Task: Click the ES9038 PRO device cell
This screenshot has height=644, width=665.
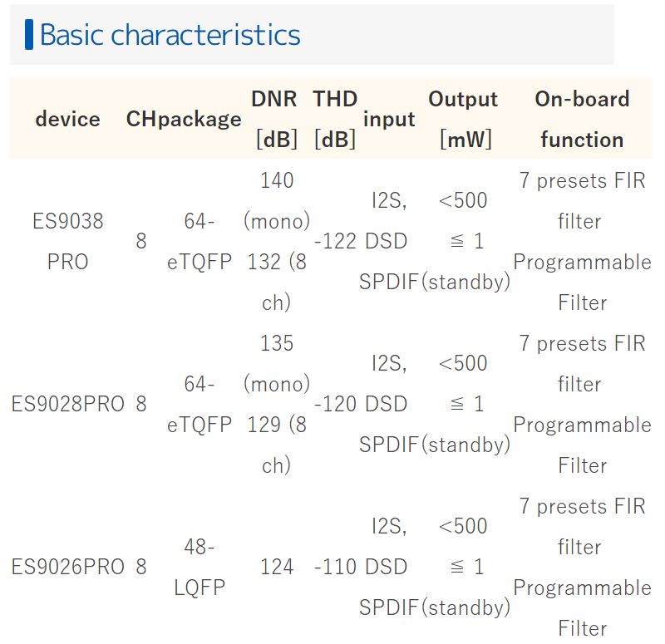Action: (68, 241)
